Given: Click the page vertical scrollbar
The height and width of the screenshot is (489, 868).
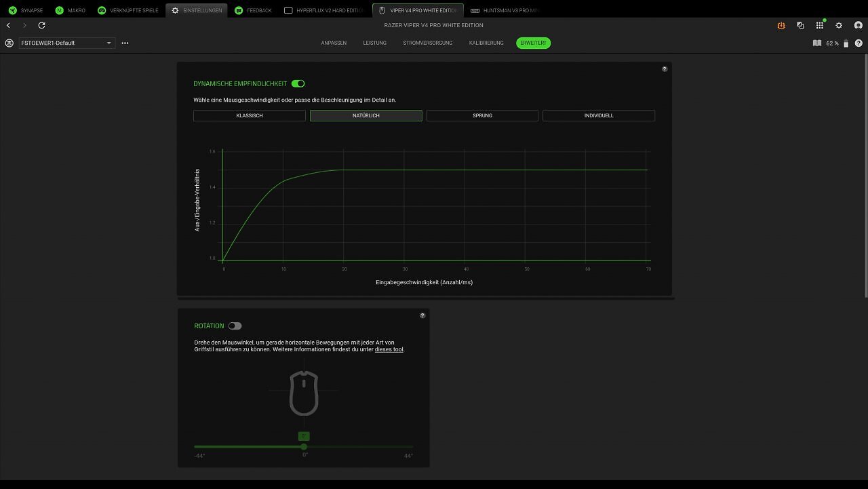Looking at the screenshot, I should (x=865, y=175).
